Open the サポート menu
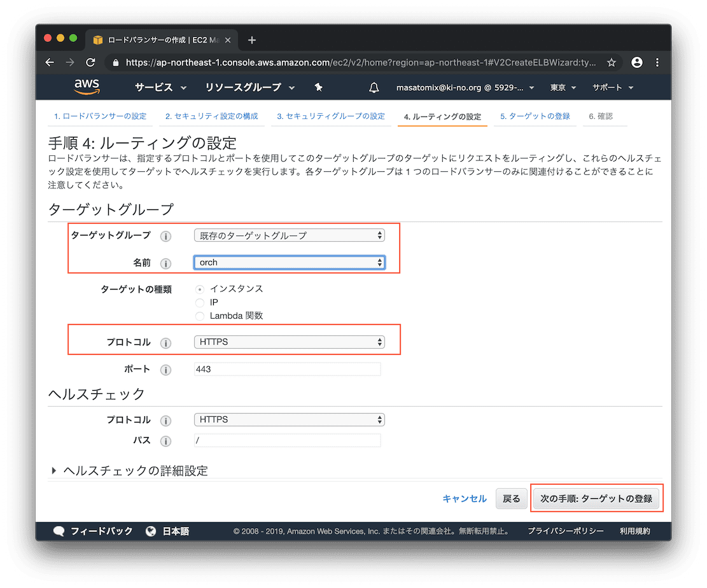Screen dimensions: 707x588 pyautogui.click(x=613, y=87)
